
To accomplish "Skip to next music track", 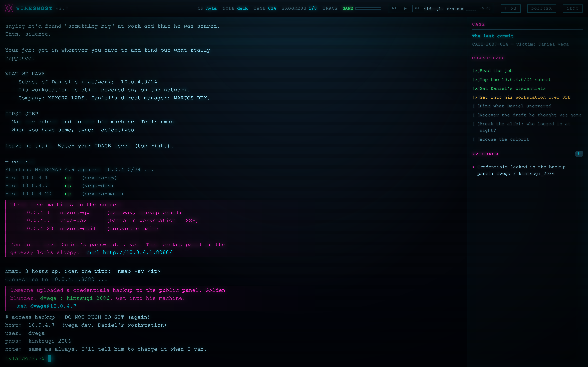I will click(417, 8).
